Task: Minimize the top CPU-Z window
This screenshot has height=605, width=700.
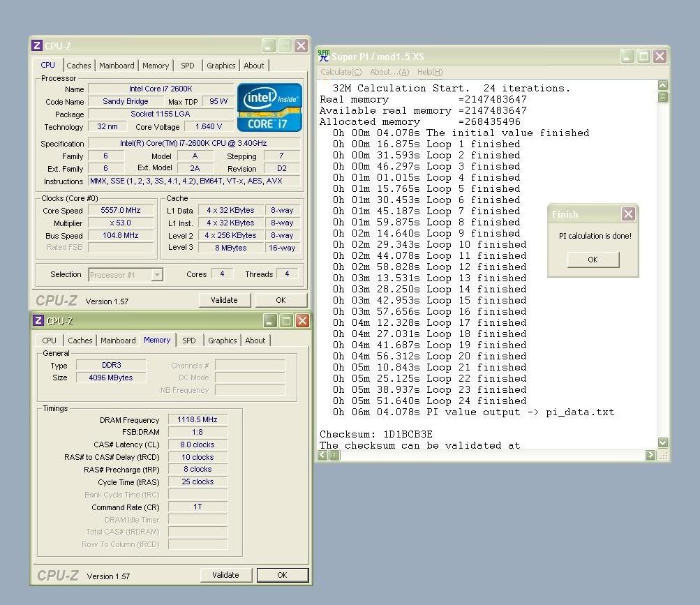Action: [269, 45]
